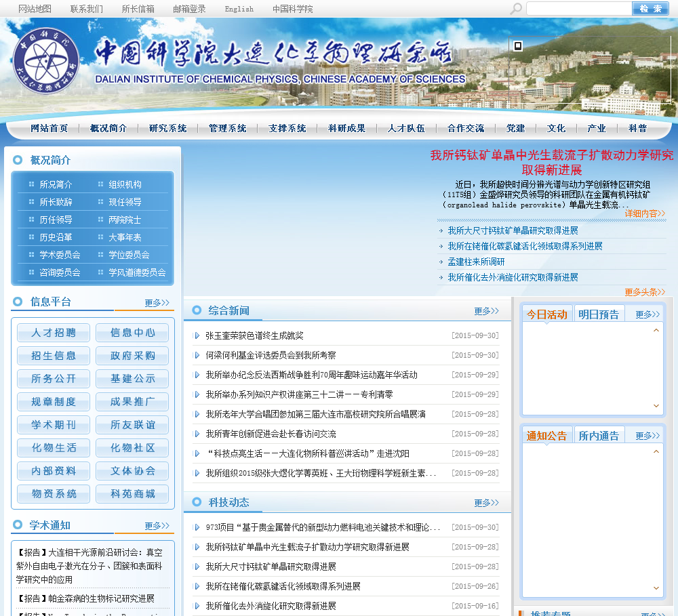Select the 通知公告 tab
This screenshot has width=678, height=616.
(x=547, y=436)
